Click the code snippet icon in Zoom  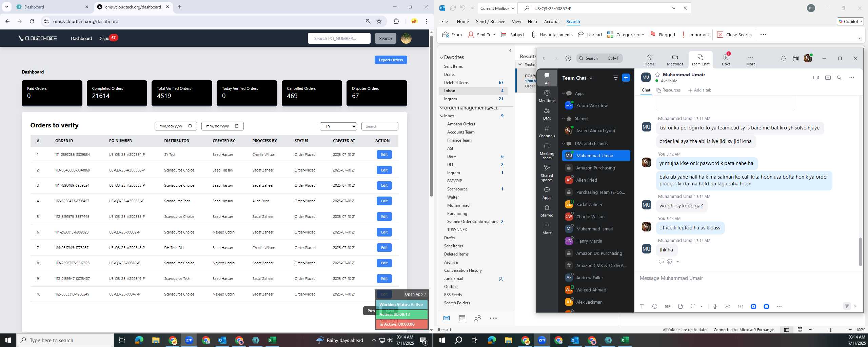[x=741, y=306]
